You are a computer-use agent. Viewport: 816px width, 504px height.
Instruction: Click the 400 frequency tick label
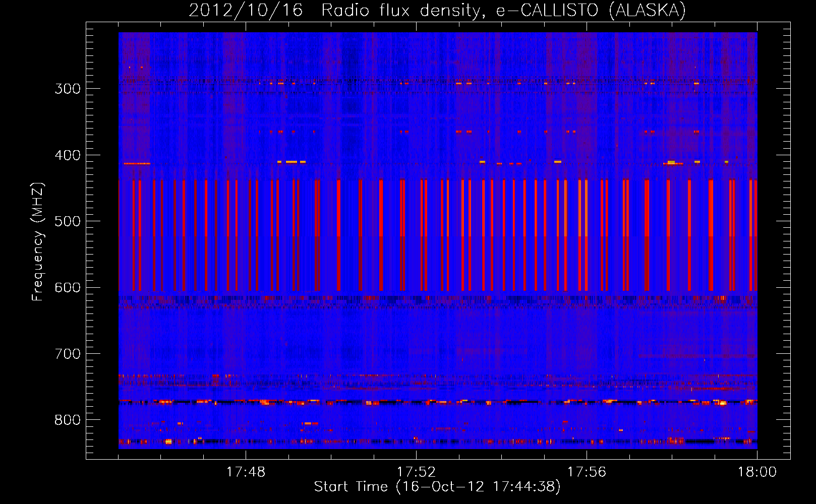[x=68, y=155]
